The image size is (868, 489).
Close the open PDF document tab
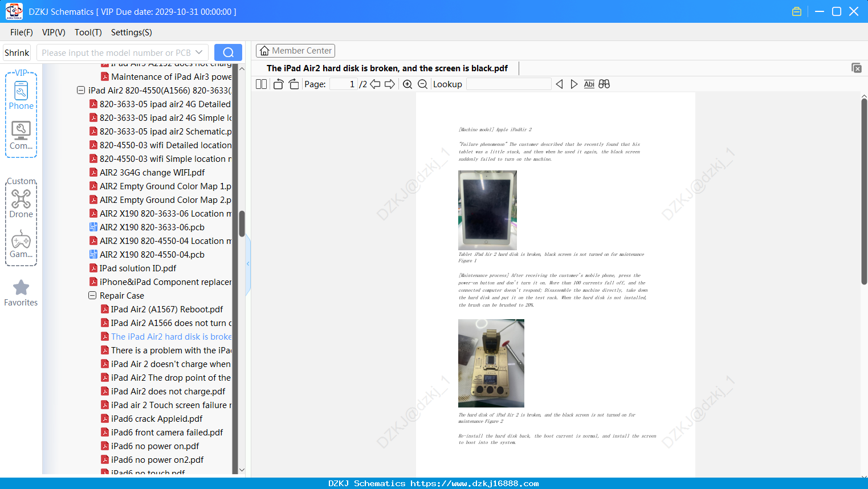point(856,68)
